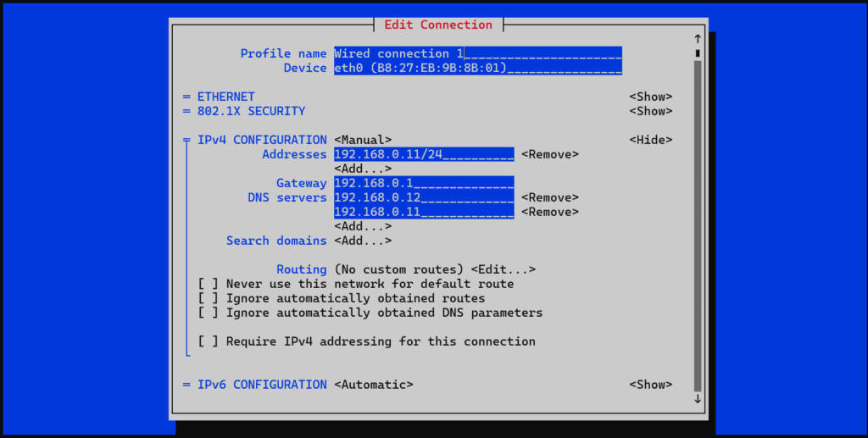Focus the Gateway field 192.168.0.1
Image resolution: width=868 pixels, height=438 pixels.
(x=424, y=183)
